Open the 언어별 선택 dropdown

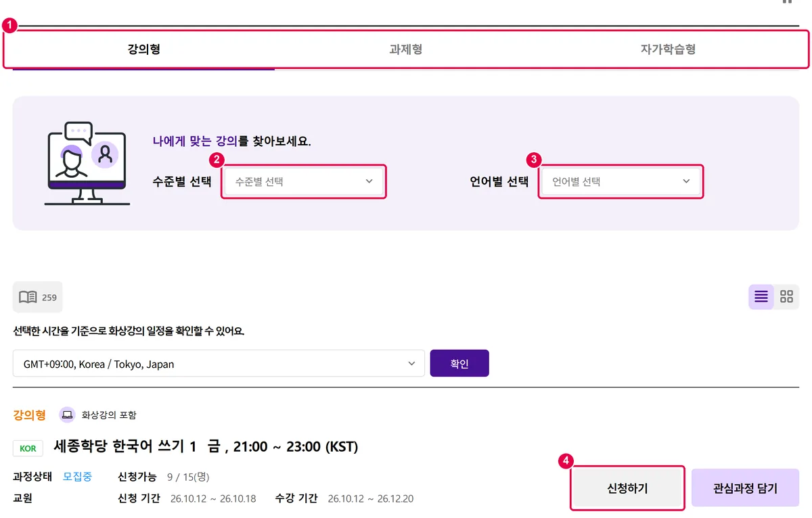pyautogui.click(x=621, y=181)
